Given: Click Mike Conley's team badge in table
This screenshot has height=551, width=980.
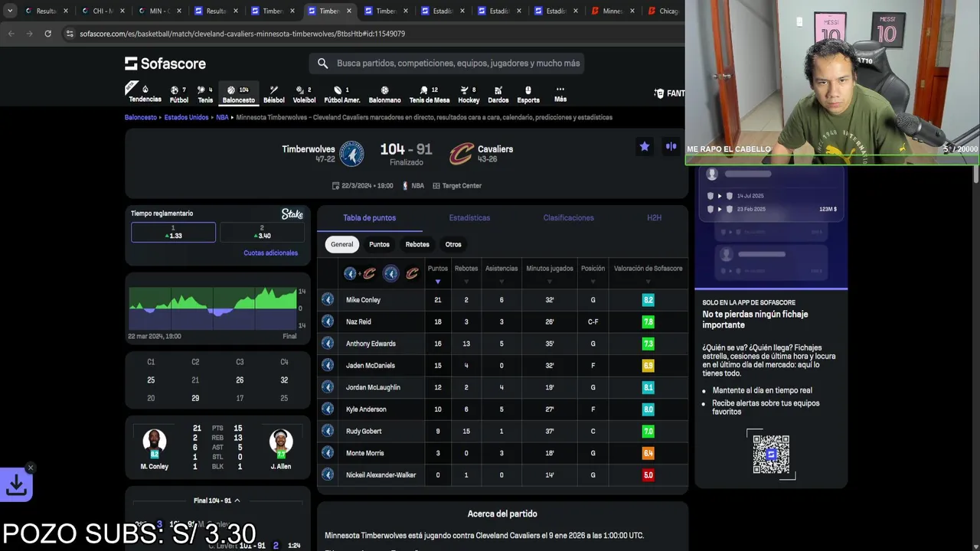Looking at the screenshot, I should 328,300.
